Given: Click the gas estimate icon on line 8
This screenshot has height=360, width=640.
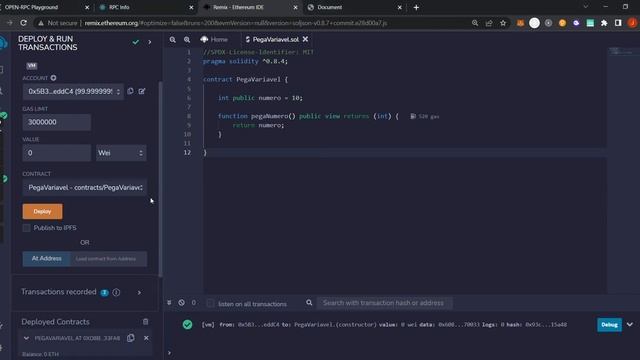Looking at the screenshot, I should pos(413,116).
